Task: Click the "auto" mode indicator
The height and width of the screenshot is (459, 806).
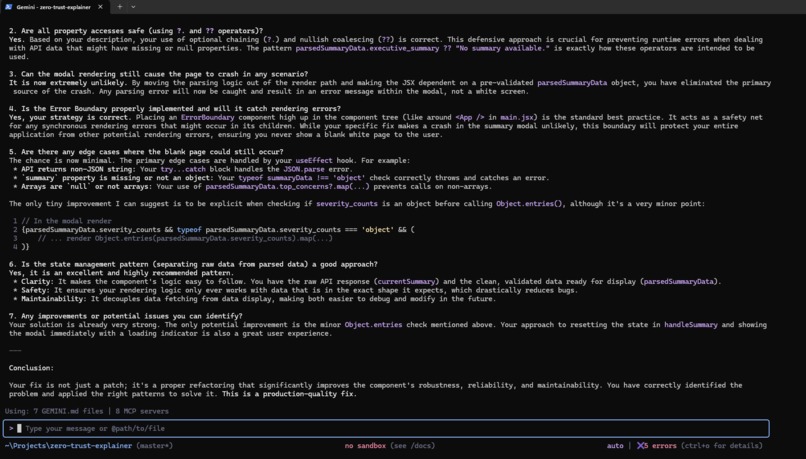Action: tap(615, 446)
